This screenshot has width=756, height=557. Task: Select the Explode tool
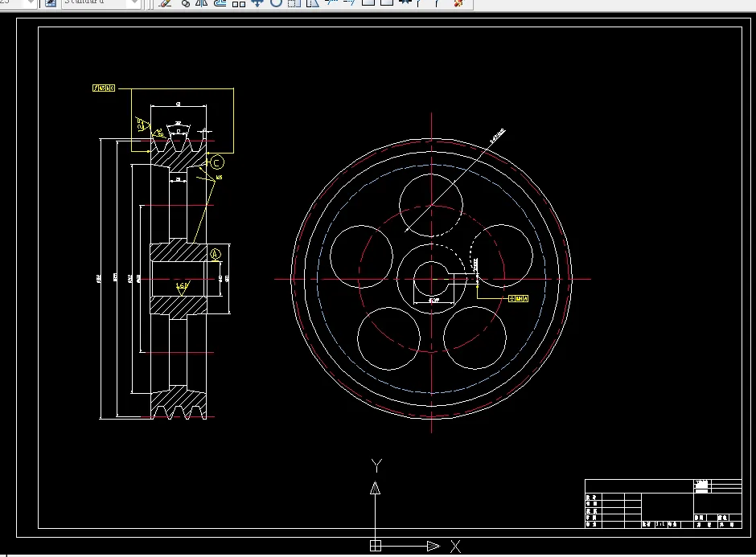(458, 3)
